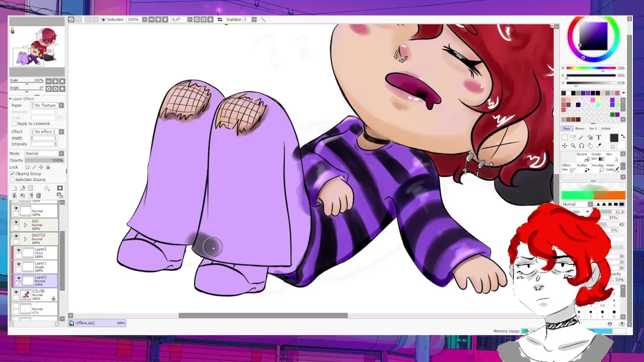
Task: Create a new normal layer icon
Action: click(x=14, y=188)
